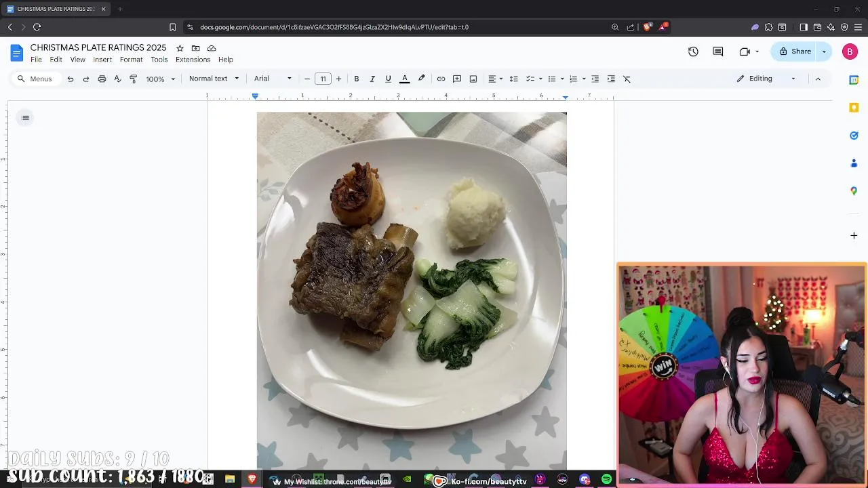This screenshot has height=488, width=868.
Task: Open Google Keep side panel
Action: 854,108
